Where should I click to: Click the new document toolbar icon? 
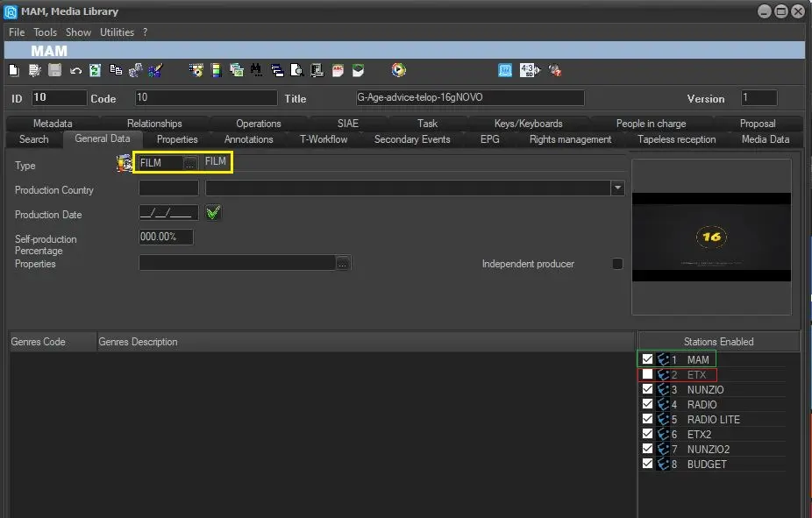[x=13, y=70]
